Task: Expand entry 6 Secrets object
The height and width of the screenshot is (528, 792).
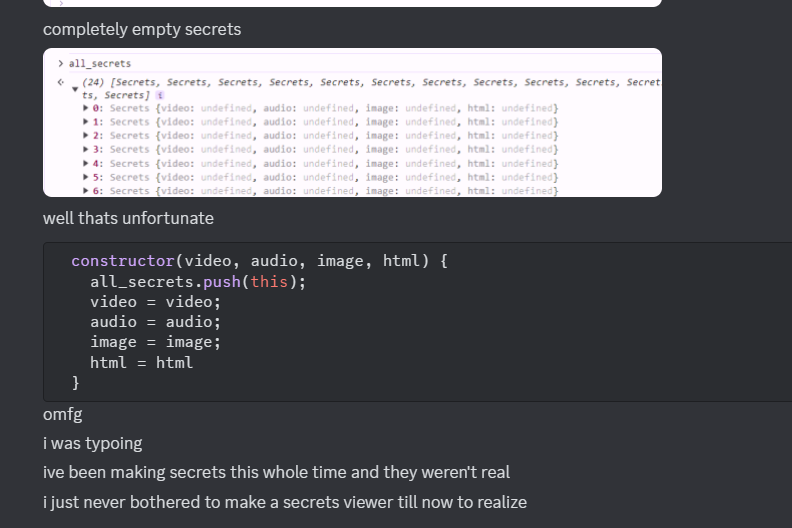Action: click(x=86, y=190)
